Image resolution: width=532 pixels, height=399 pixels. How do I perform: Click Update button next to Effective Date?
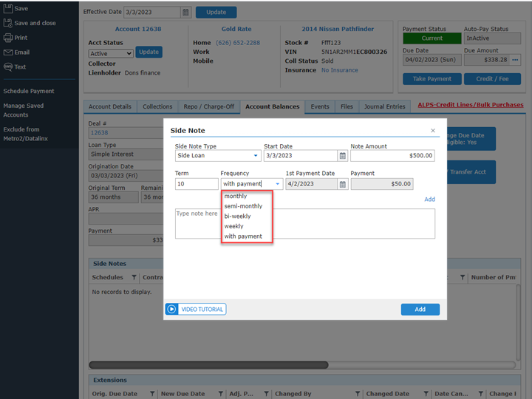coord(216,13)
